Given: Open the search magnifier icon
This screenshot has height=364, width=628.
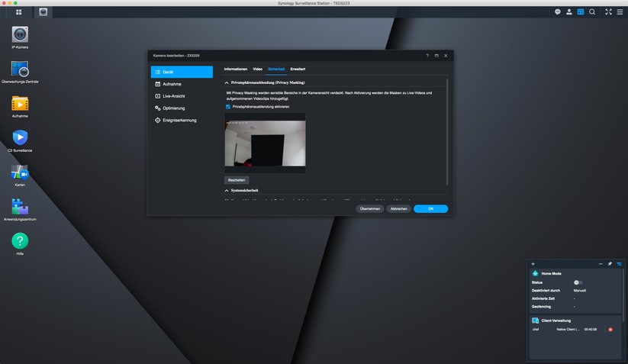Looking at the screenshot, I should click(x=592, y=12).
